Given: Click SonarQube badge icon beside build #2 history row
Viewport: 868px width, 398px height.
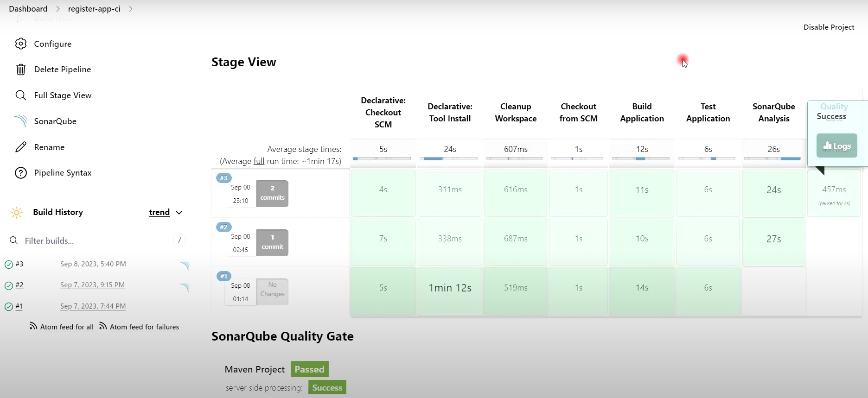Looking at the screenshot, I should [185, 287].
